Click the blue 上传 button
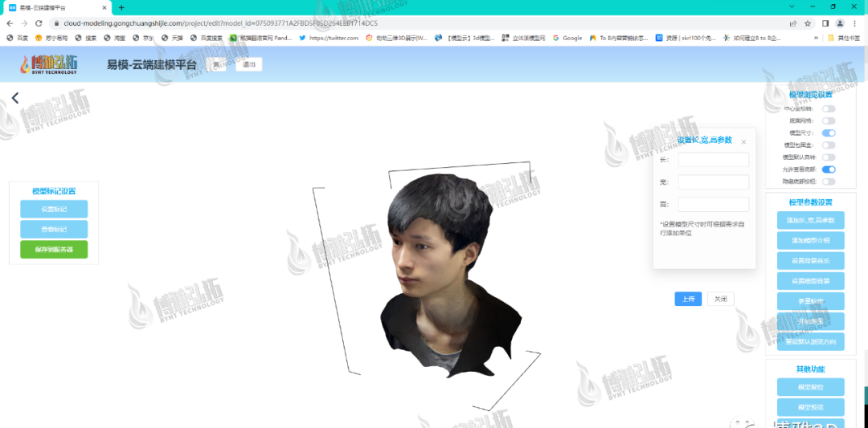868x428 pixels. (x=688, y=299)
